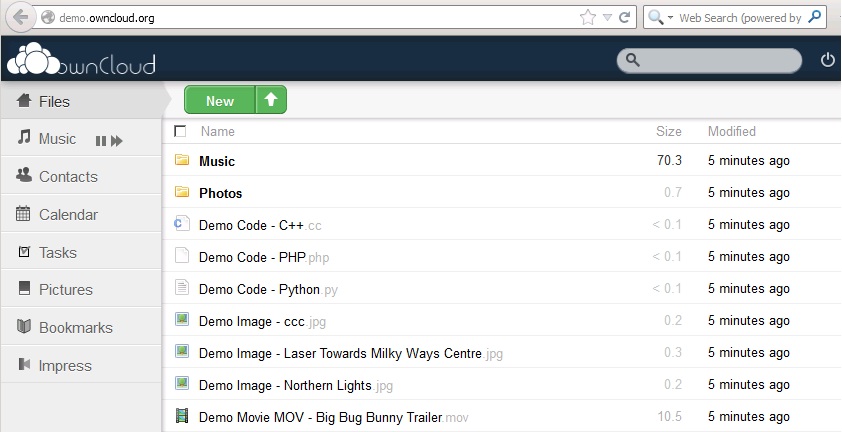842x432 pixels.
Task: Click the Size column header
Action: tap(669, 132)
